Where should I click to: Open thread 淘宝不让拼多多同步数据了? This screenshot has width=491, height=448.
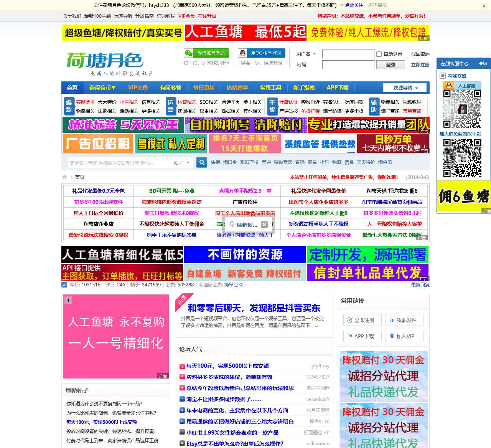(x=224, y=399)
